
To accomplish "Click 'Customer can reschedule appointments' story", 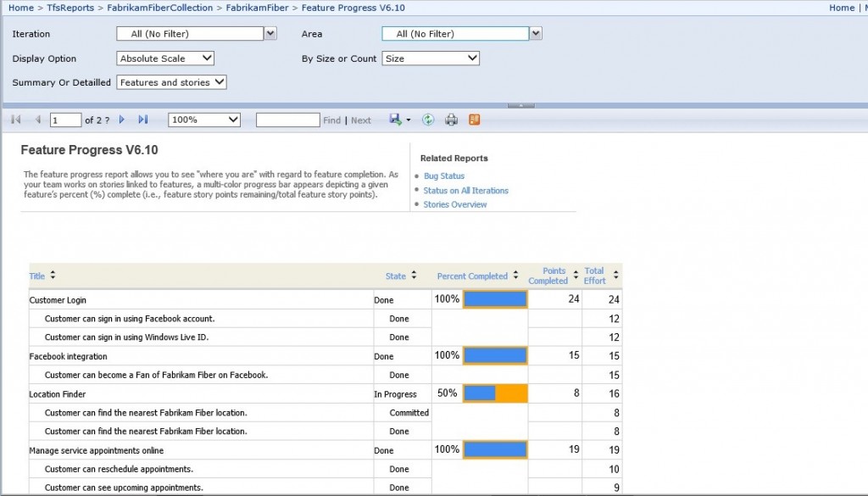I will click(119, 470).
